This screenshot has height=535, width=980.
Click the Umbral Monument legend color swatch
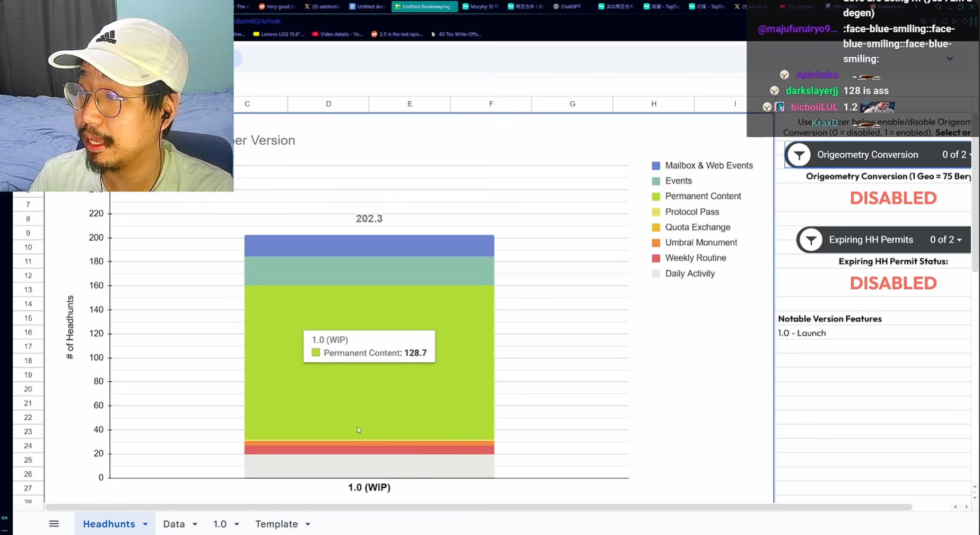(x=656, y=243)
